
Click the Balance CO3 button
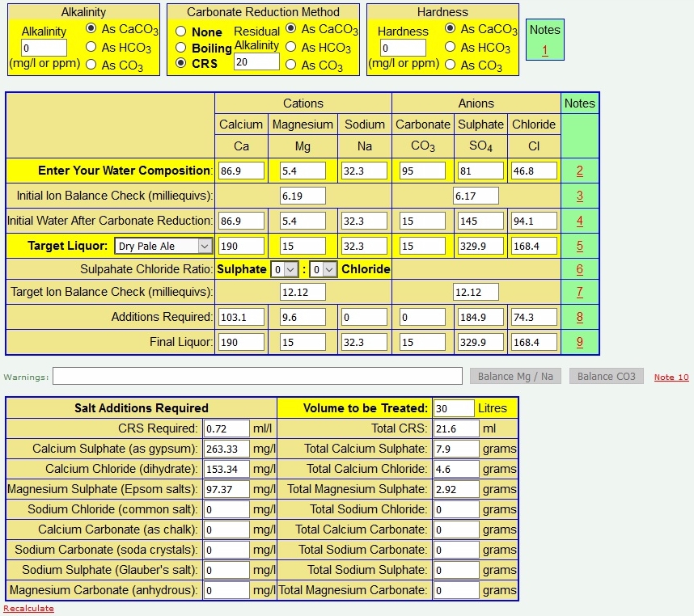point(607,377)
